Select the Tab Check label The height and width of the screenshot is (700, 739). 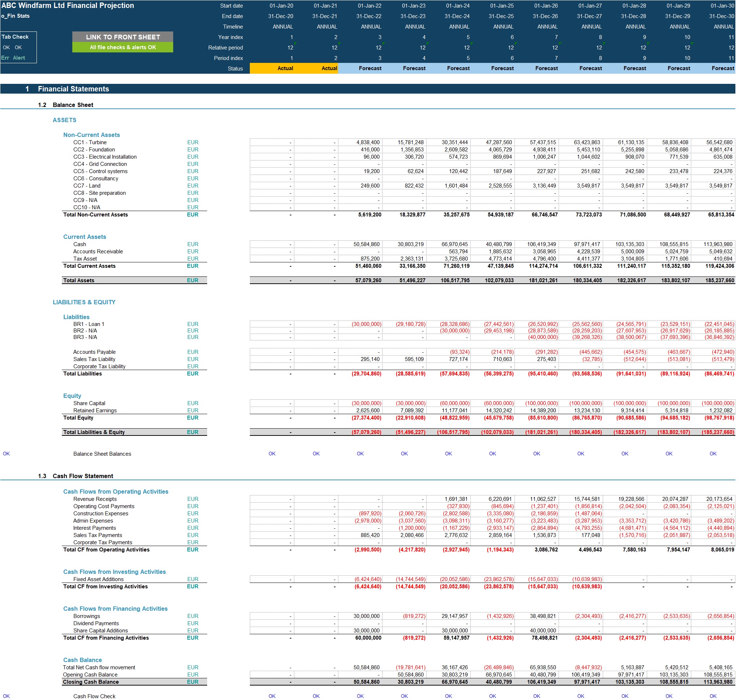(15, 37)
